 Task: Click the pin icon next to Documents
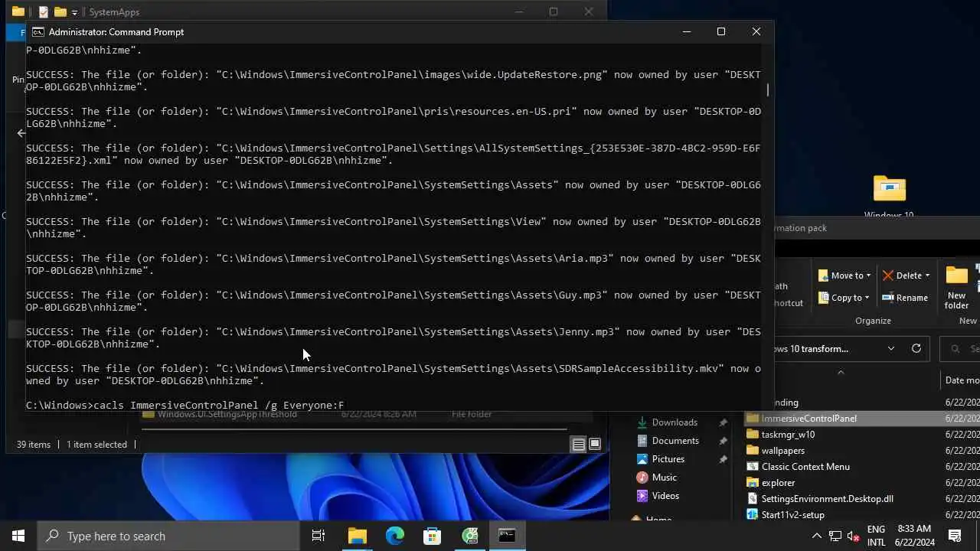[x=723, y=441]
